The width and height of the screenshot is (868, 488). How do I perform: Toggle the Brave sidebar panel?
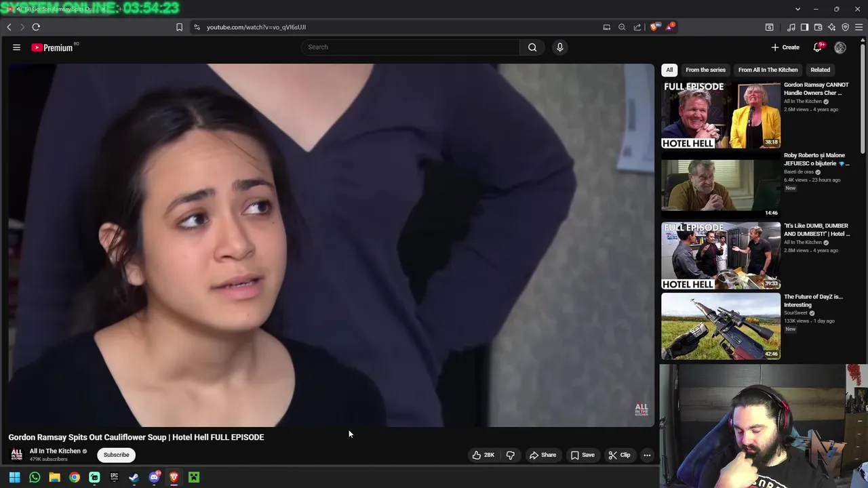[x=804, y=27]
